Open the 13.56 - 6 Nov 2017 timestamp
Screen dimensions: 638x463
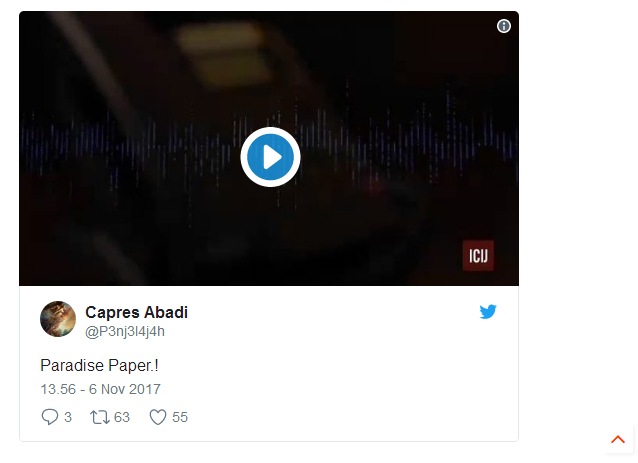pos(101,389)
